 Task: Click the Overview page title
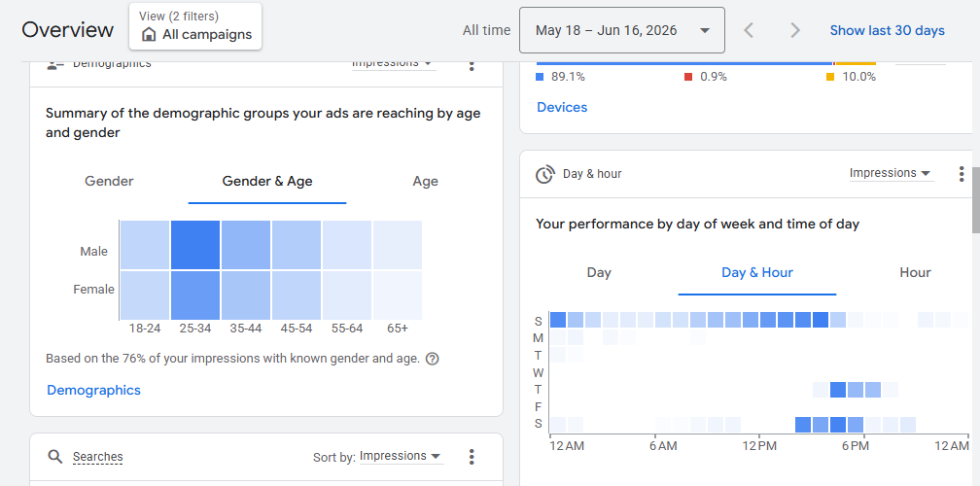coord(67,30)
